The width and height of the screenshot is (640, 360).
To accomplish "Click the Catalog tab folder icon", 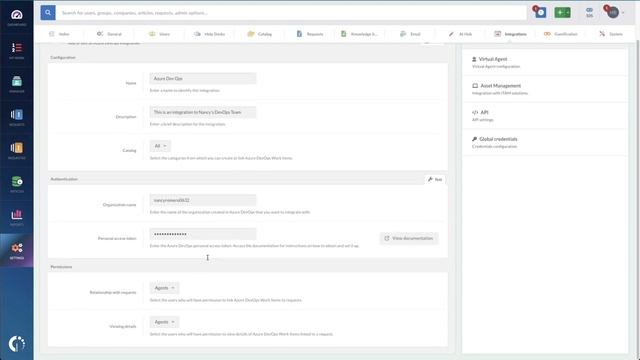I will [x=251, y=34].
